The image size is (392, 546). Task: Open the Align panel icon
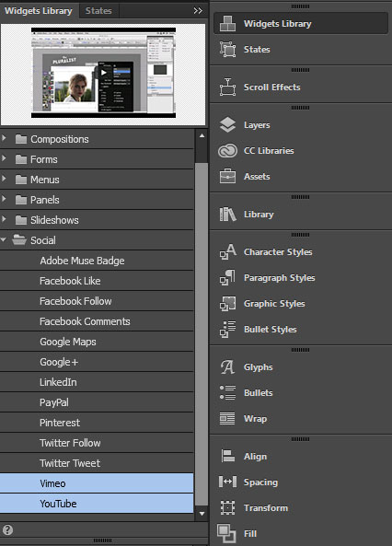[x=227, y=456]
